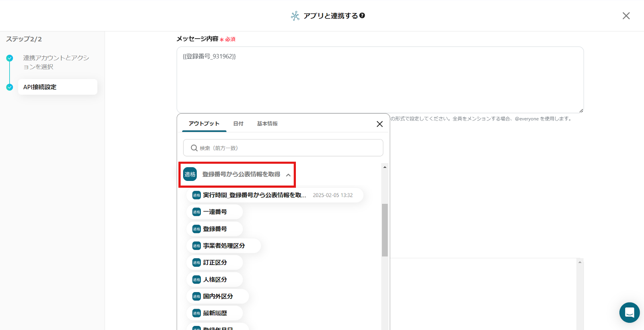This screenshot has height=330, width=644.
Task: Click the output list scrollbar thumb
Action: (x=385, y=230)
